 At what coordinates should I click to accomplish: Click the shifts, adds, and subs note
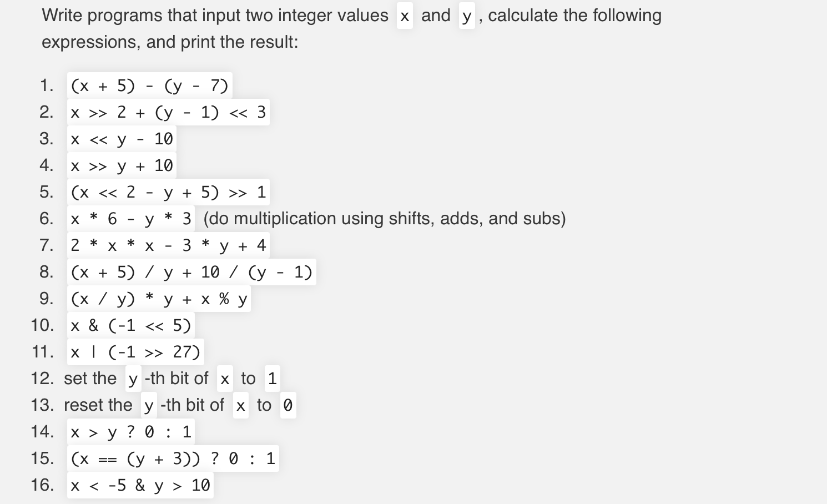point(385,219)
